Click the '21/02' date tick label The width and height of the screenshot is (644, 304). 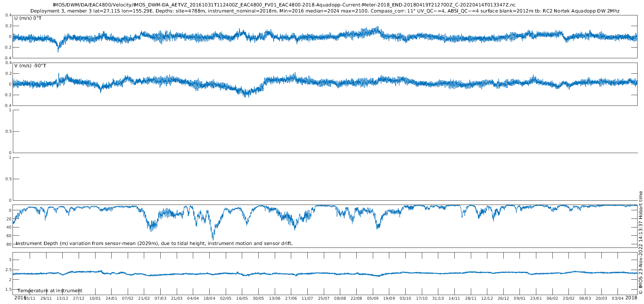pos(144,298)
